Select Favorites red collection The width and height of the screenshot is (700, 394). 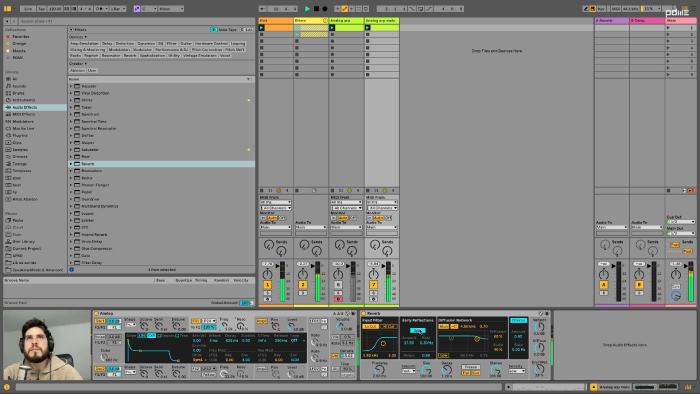[21, 37]
